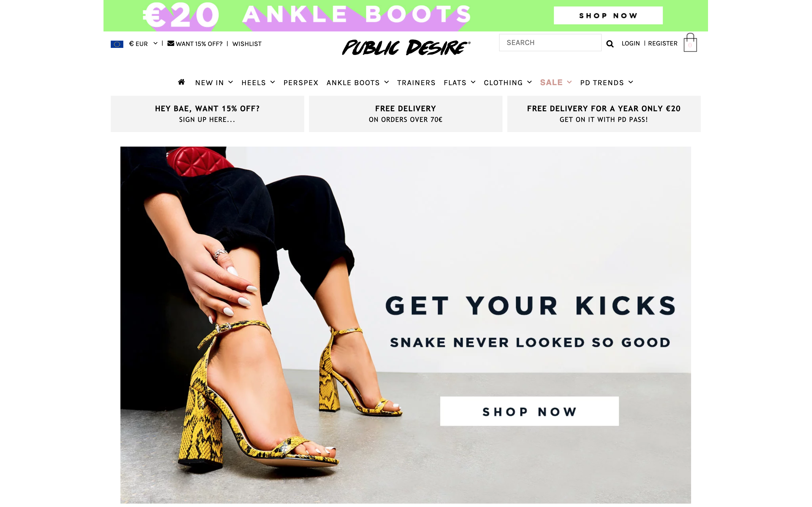Click the magnifying glass search icon
This screenshot has height=507, width=812.
[610, 44]
